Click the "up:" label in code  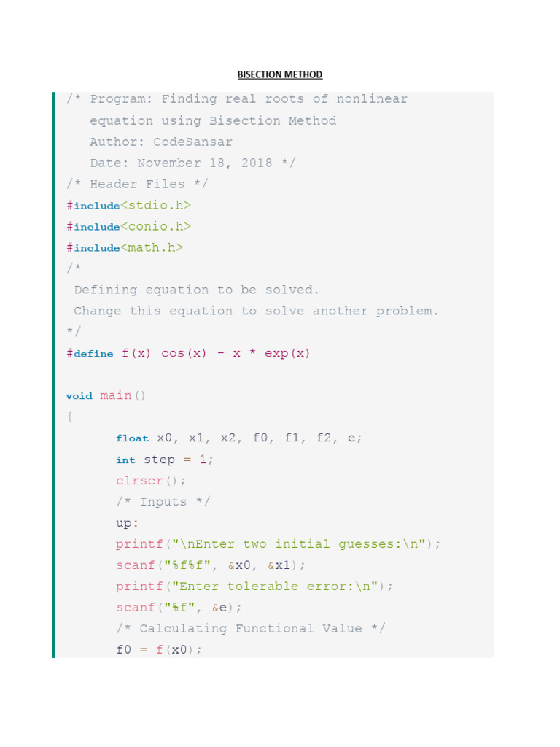(x=127, y=523)
